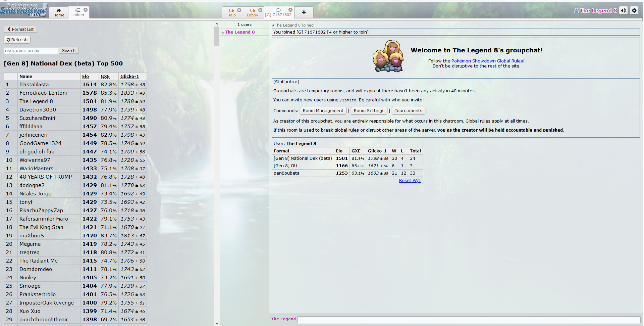The height and width of the screenshot is (326, 644).
Task: Click the Reset W/L link
Action: [410, 181]
